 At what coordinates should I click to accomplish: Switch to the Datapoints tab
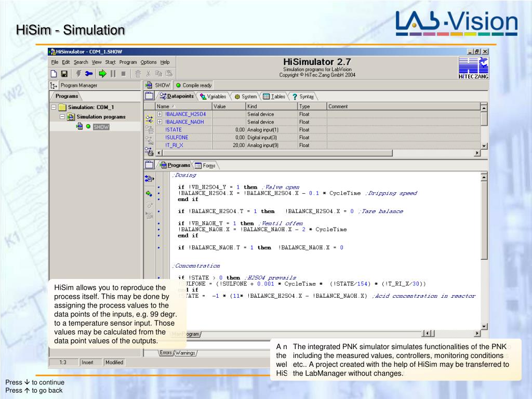(177, 96)
